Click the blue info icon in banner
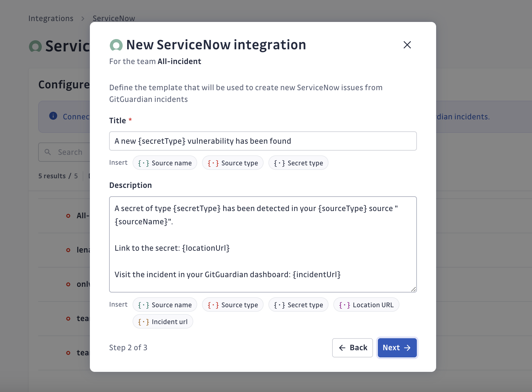The image size is (532, 392). click(x=53, y=116)
